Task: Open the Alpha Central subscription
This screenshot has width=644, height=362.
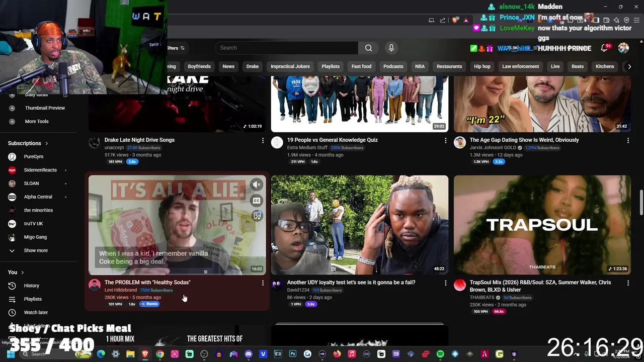Action: point(38,197)
